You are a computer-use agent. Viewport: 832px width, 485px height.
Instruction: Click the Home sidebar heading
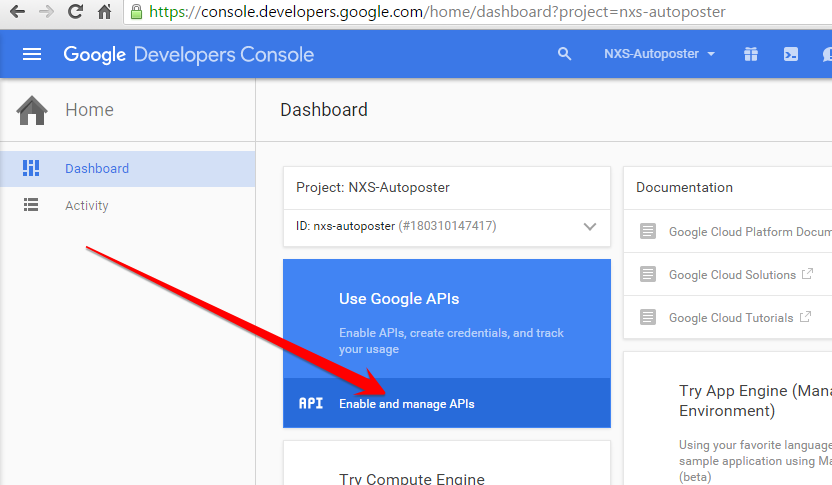[89, 110]
